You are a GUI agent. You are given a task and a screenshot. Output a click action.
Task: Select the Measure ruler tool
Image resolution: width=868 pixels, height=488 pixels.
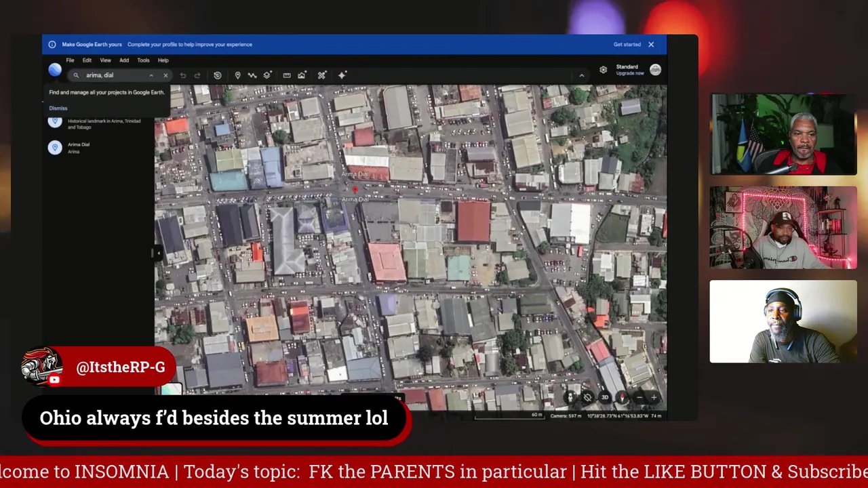(x=286, y=75)
